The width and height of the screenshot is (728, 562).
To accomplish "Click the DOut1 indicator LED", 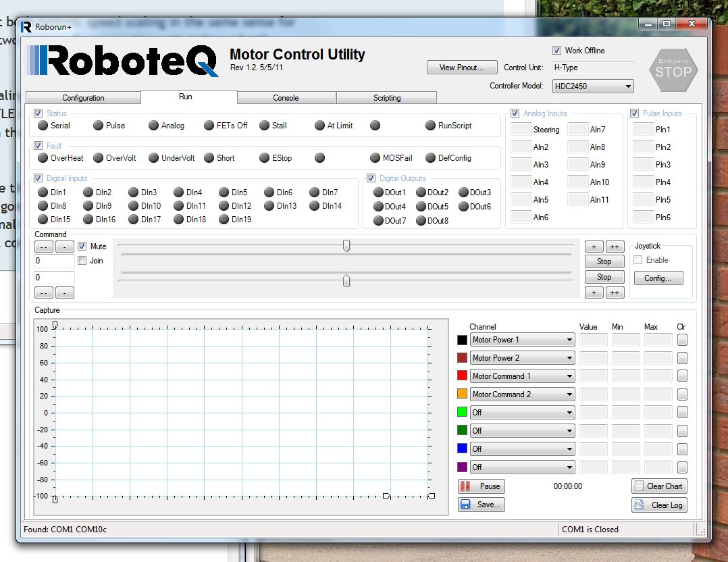I will click(378, 193).
